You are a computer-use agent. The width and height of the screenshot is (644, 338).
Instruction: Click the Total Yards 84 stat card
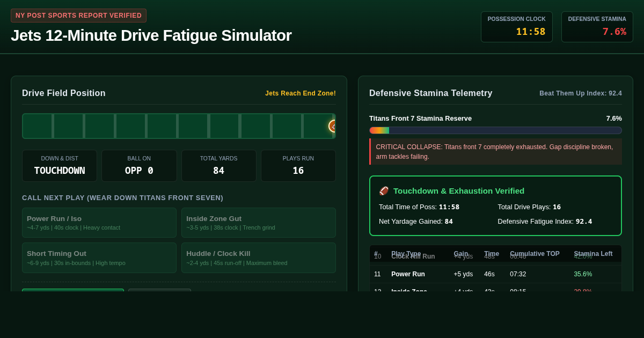coord(219,166)
